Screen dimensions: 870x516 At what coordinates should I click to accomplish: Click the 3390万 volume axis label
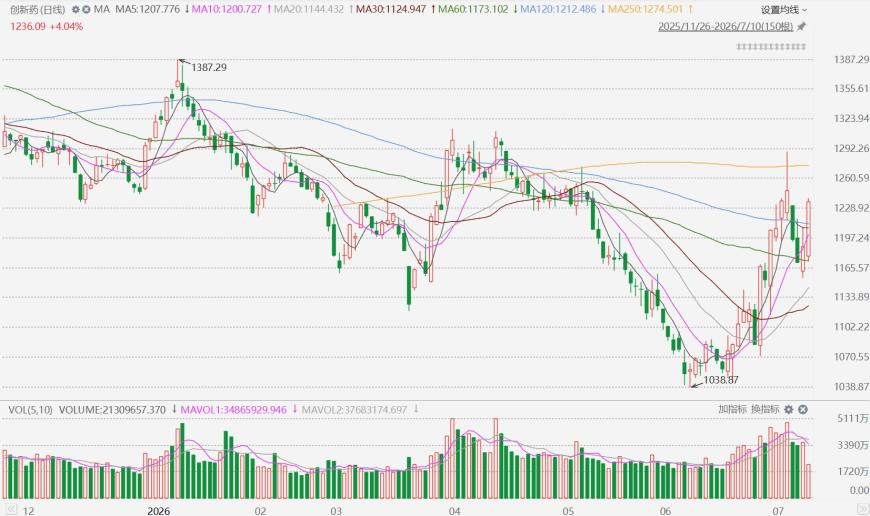(853, 446)
